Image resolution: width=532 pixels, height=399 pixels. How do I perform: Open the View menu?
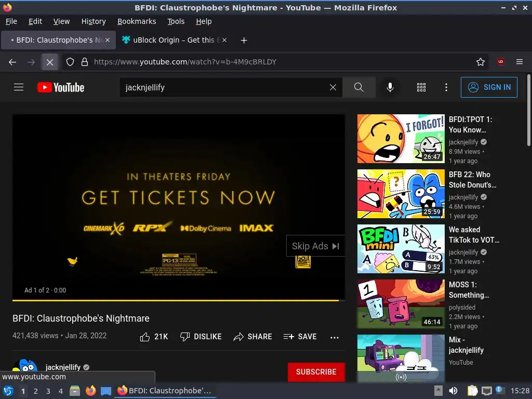coord(61,21)
